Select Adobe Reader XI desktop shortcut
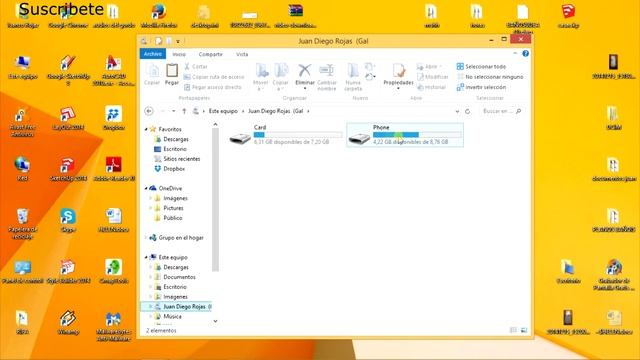The height and width of the screenshot is (360, 640). pos(113,169)
